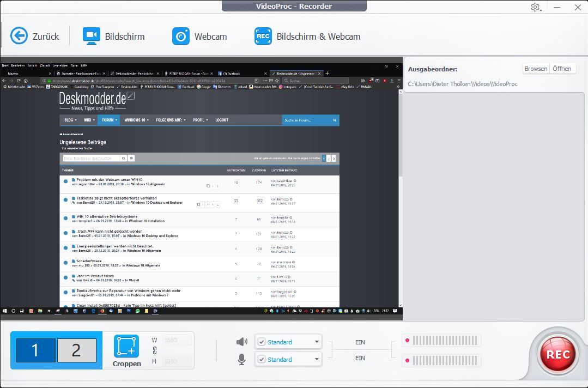Screen dimensions: 588x388
Task: Go back using the Zurück button
Action: (34, 37)
